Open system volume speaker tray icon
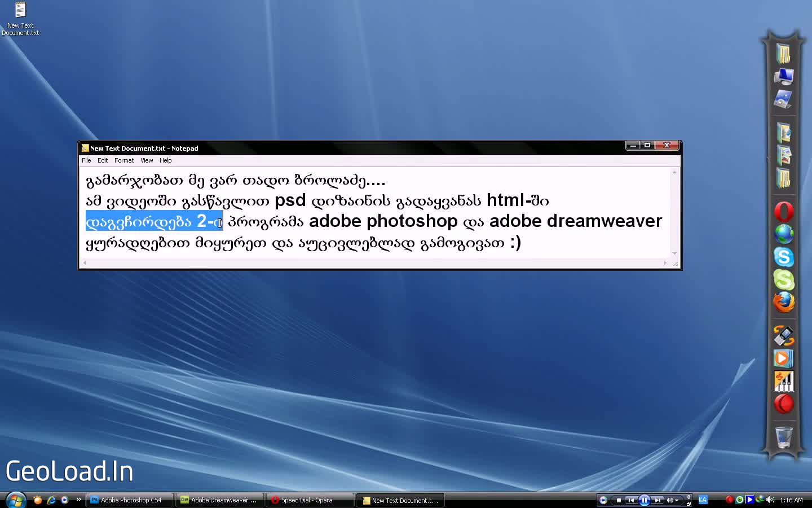 click(x=771, y=500)
